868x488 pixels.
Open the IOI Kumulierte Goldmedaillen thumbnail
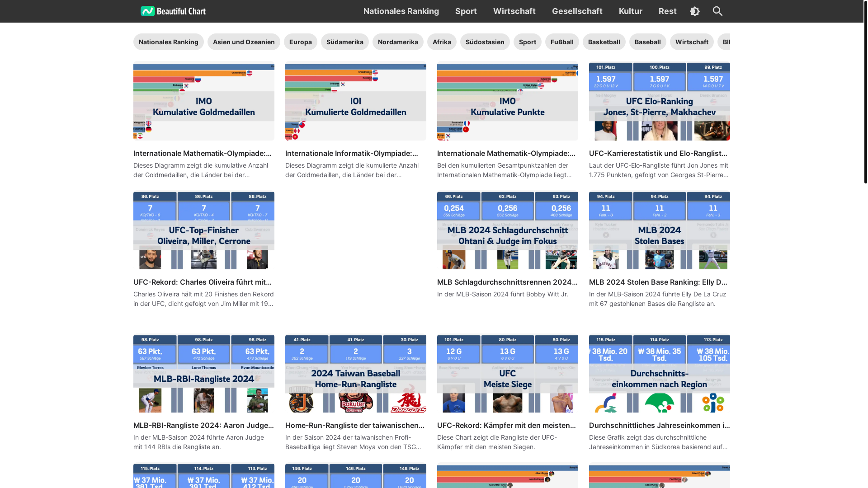[356, 101]
